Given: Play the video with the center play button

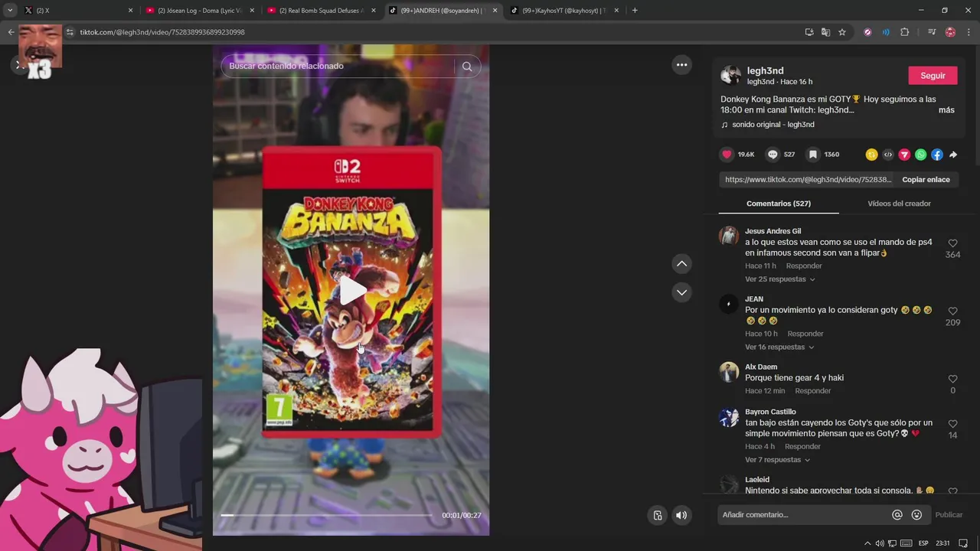Looking at the screenshot, I should pyautogui.click(x=352, y=291).
